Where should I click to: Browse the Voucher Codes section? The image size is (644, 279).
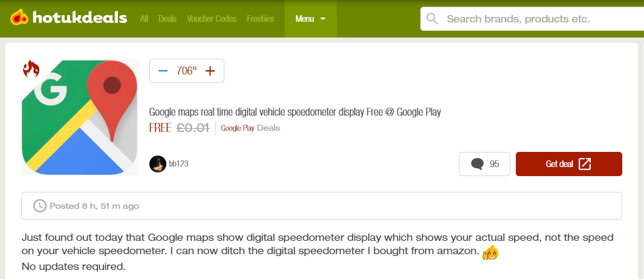(x=212, y=19)
